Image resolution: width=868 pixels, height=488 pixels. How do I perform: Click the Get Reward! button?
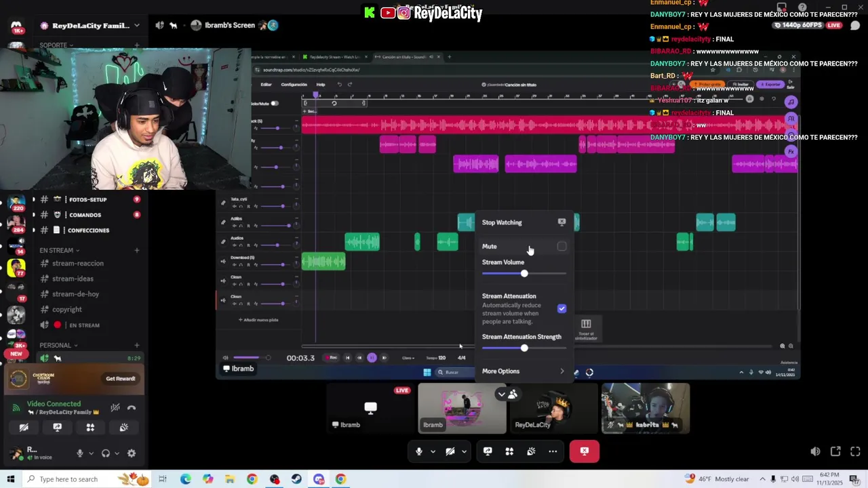coord(121,379)
